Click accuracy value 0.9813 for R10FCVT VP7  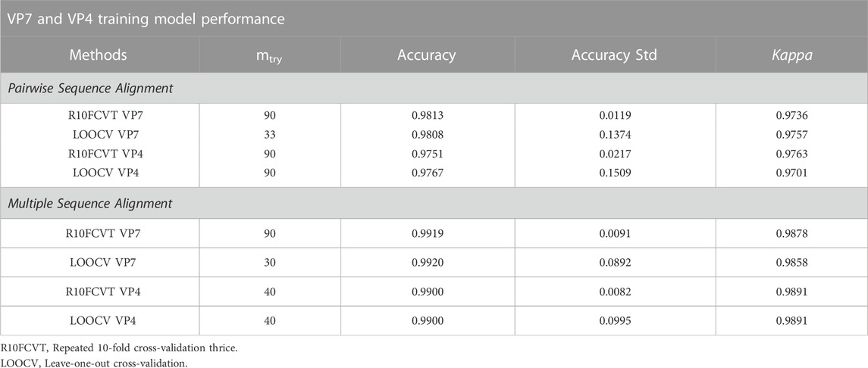(x=427, y=116)
